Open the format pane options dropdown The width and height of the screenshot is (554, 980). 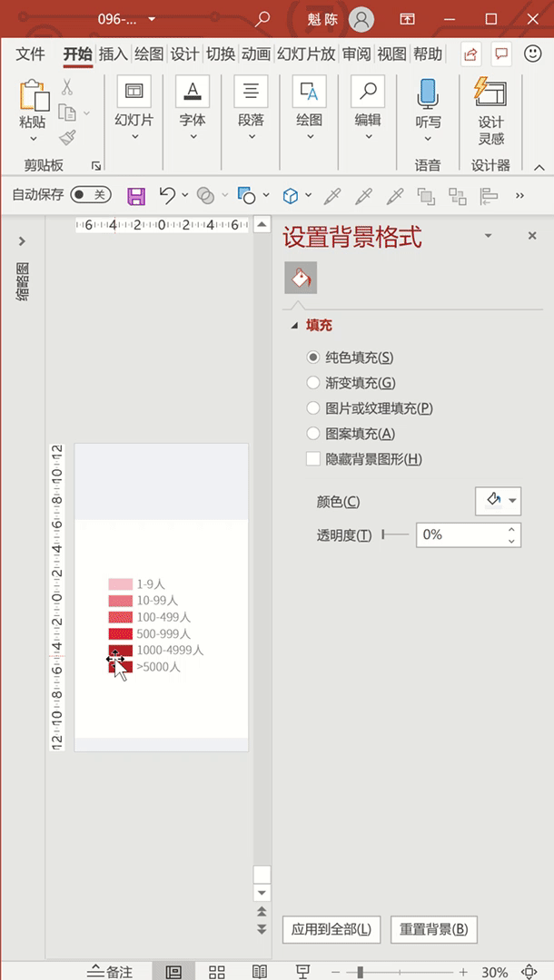coord(489,236)
